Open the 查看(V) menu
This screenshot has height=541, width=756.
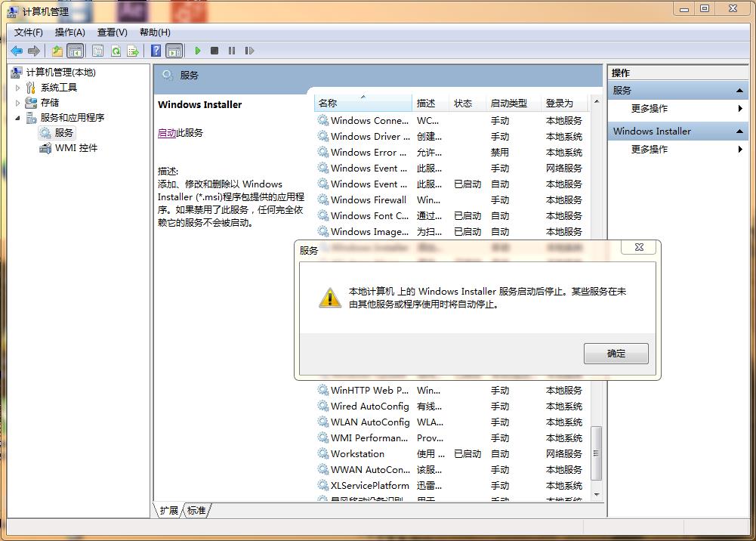[113, 32]
